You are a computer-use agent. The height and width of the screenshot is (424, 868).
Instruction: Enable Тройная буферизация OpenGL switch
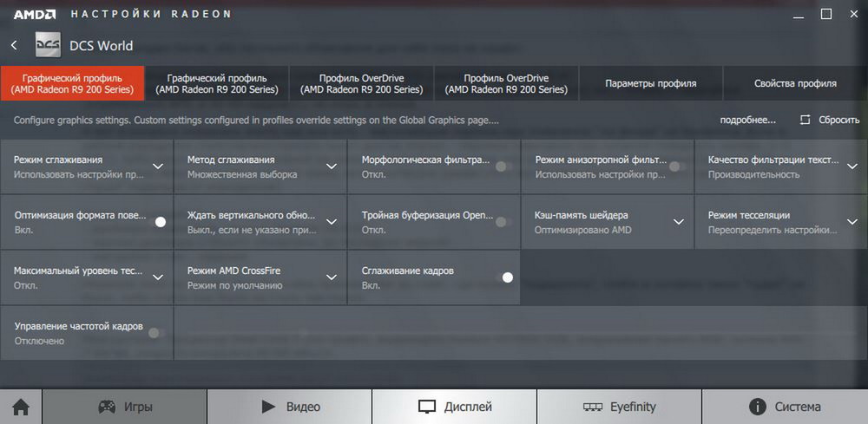point(503,222)
